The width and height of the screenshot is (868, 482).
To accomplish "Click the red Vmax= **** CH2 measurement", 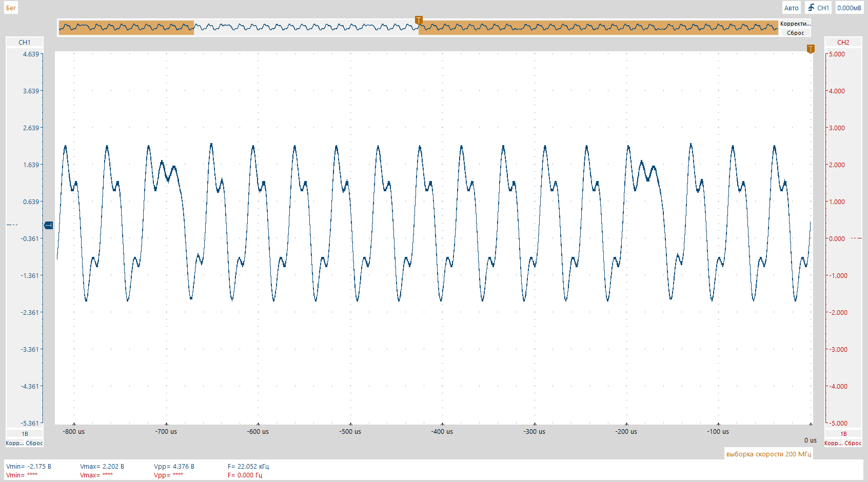I will (x=96, y=475).
